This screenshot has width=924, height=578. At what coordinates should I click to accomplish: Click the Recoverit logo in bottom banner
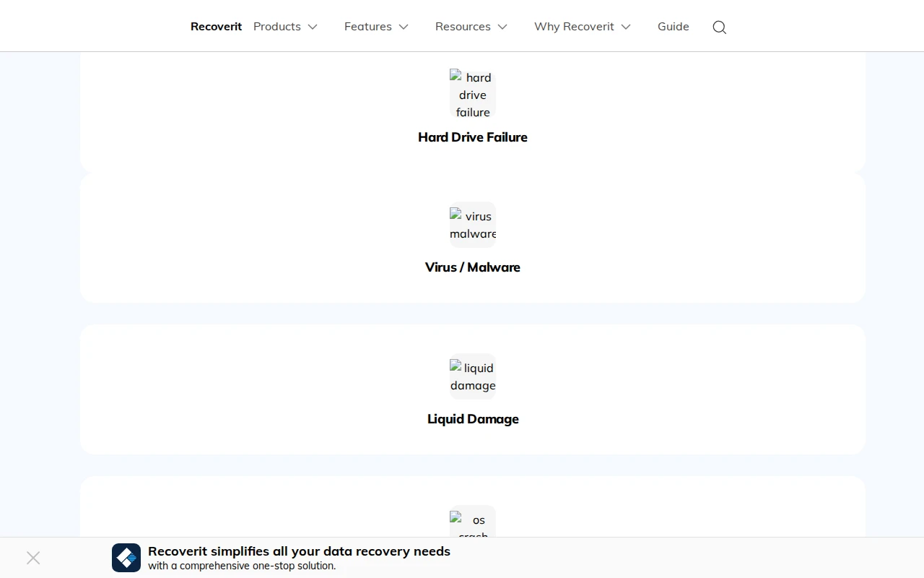126,558
